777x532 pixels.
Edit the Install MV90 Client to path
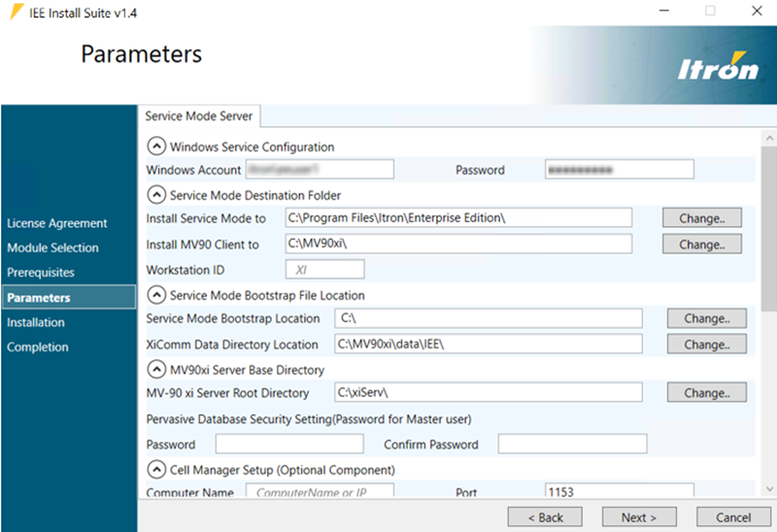[458, 244]
